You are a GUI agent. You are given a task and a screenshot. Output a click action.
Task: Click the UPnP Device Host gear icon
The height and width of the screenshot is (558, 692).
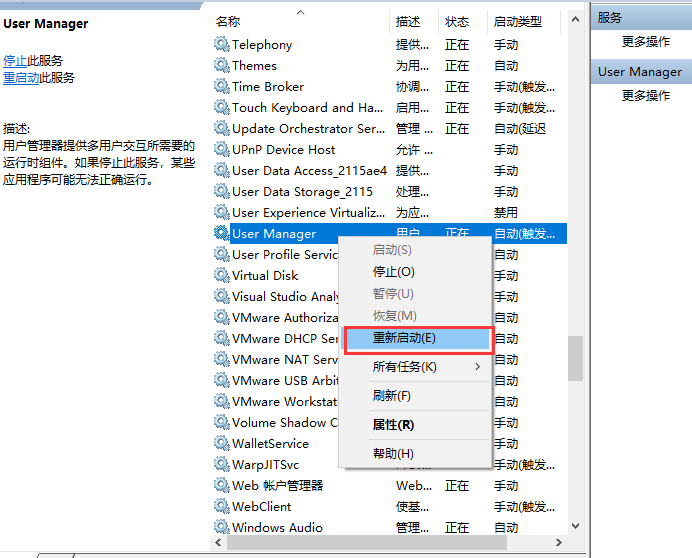click(x=222, y=149)
